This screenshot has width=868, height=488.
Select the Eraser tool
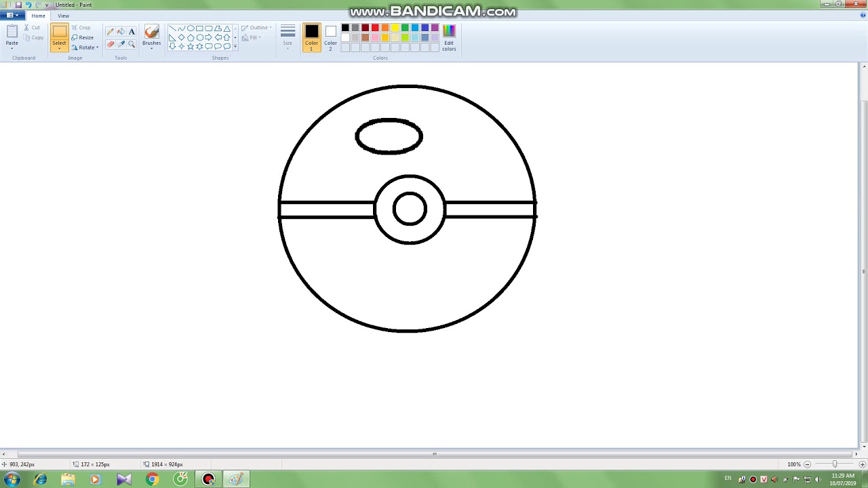110,44
